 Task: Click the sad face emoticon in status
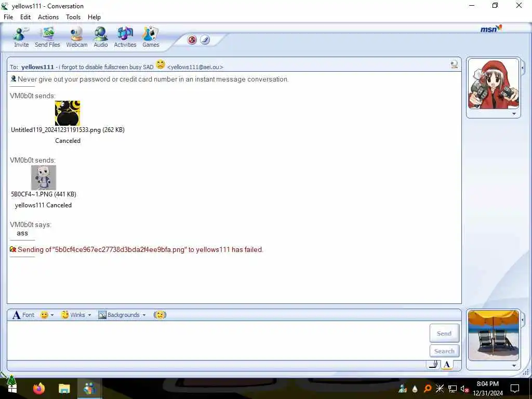tap(160, 64)
